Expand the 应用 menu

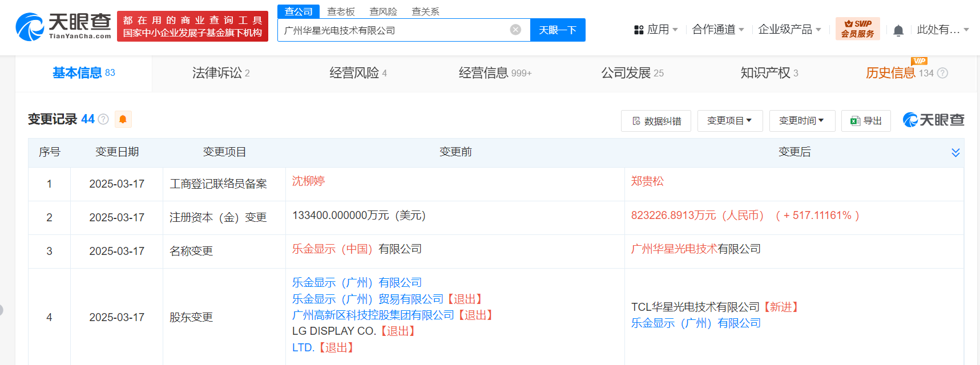(656, 29)
